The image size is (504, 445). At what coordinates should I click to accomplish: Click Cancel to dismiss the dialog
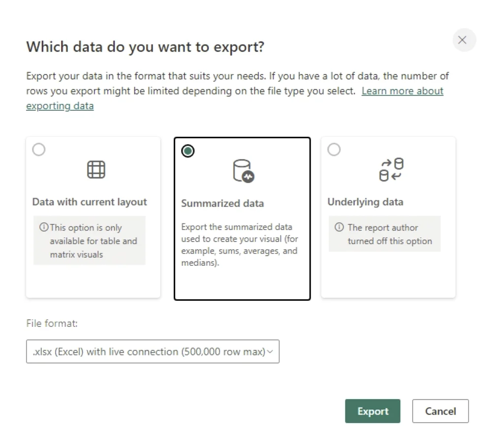pos(440,411)
